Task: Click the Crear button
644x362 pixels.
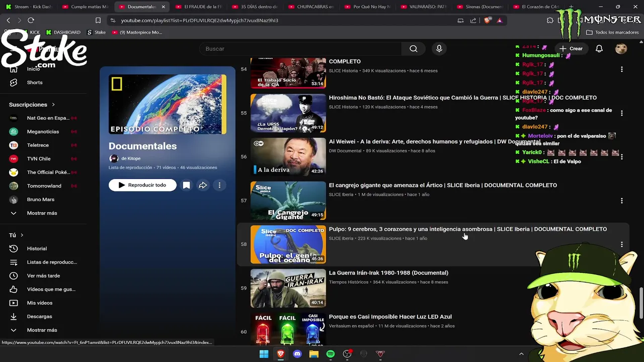Action: 571,49
